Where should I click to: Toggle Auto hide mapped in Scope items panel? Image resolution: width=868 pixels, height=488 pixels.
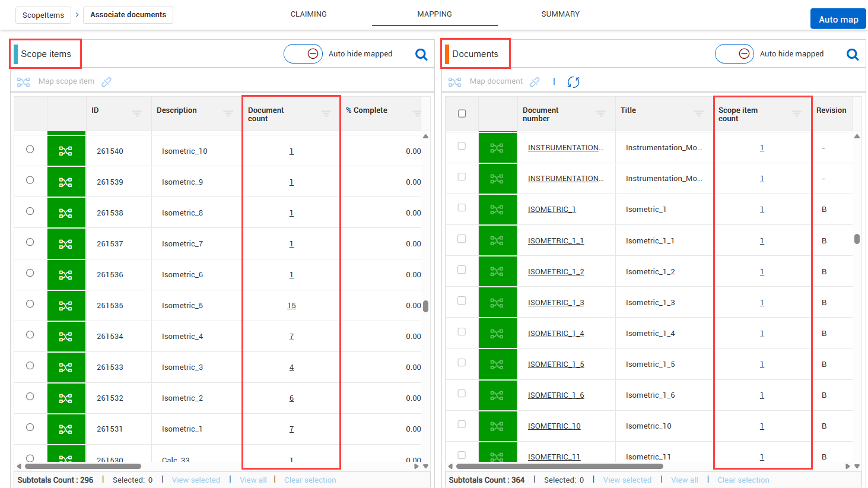[x=303, y=54]
